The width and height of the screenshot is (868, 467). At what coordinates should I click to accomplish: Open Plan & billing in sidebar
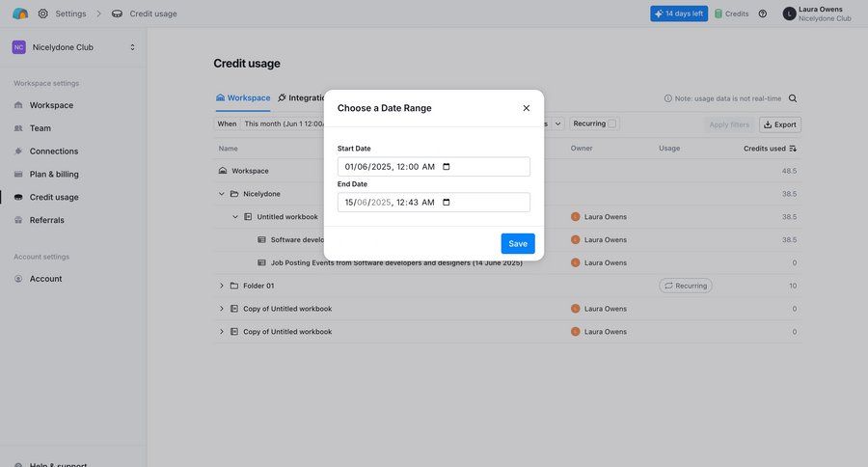[x=54, y=174]
